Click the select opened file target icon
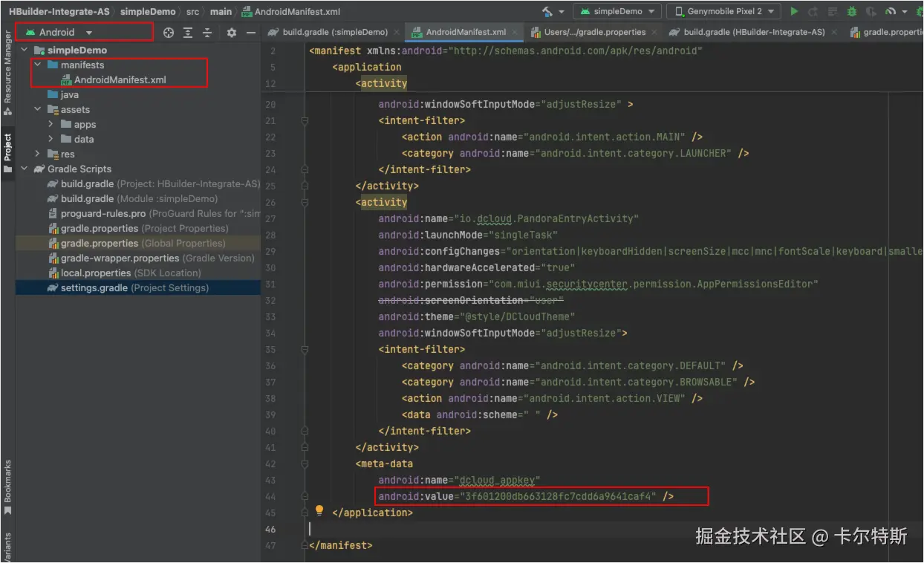The image size is (924, 563). point(169,33)
